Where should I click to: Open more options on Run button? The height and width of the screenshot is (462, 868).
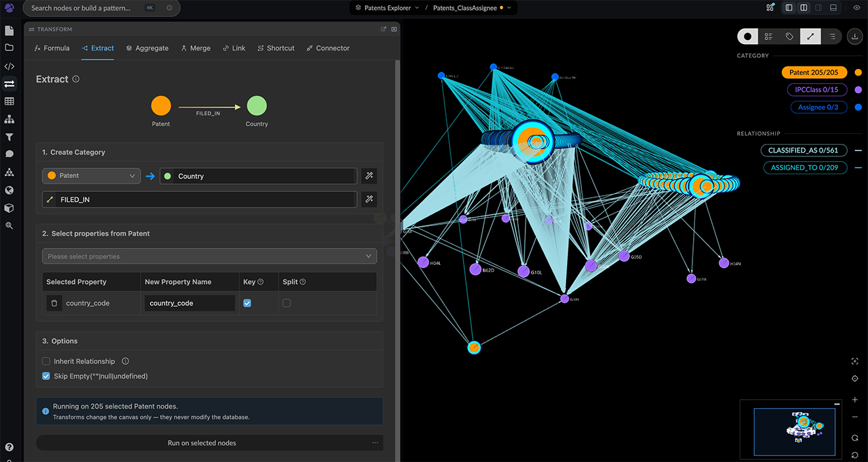click(375, 443)
